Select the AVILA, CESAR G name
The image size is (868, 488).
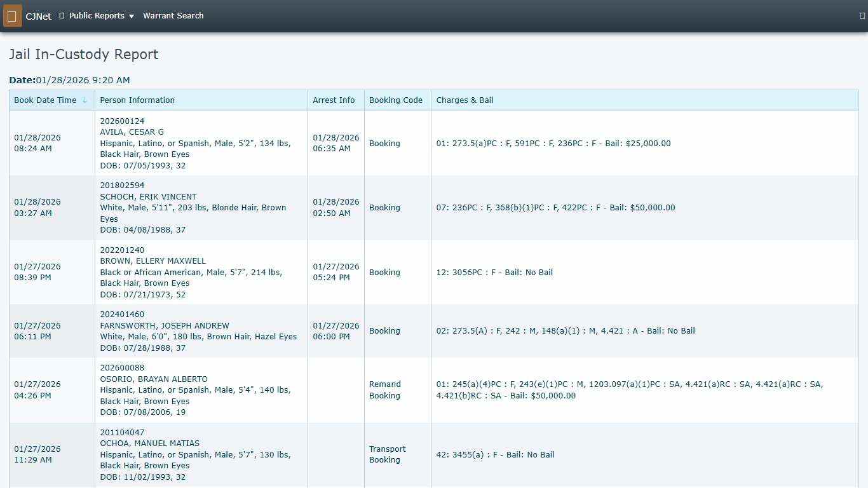click(132, 132)
